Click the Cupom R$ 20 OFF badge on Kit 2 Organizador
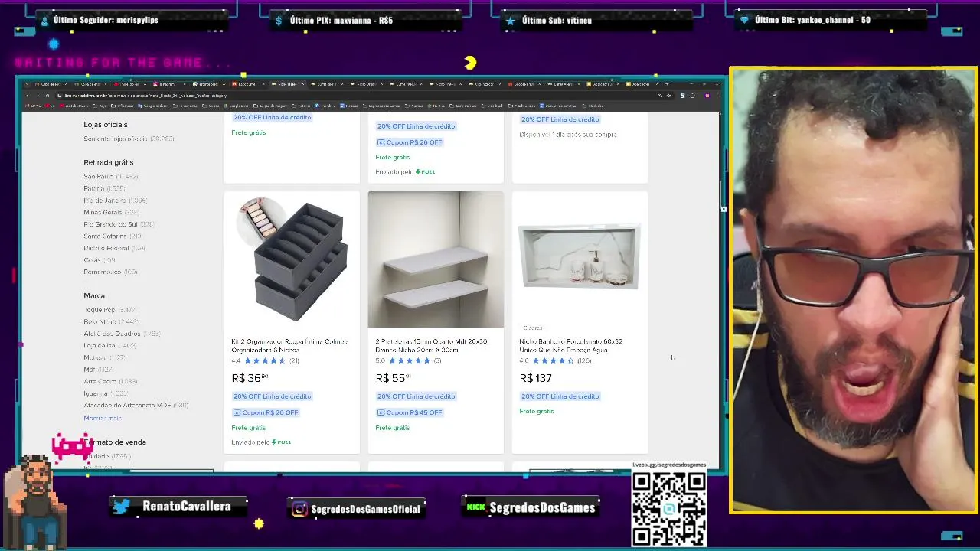The height and width of the screenshot is (551, 980). pyautogui.click(x=265, y=412)
